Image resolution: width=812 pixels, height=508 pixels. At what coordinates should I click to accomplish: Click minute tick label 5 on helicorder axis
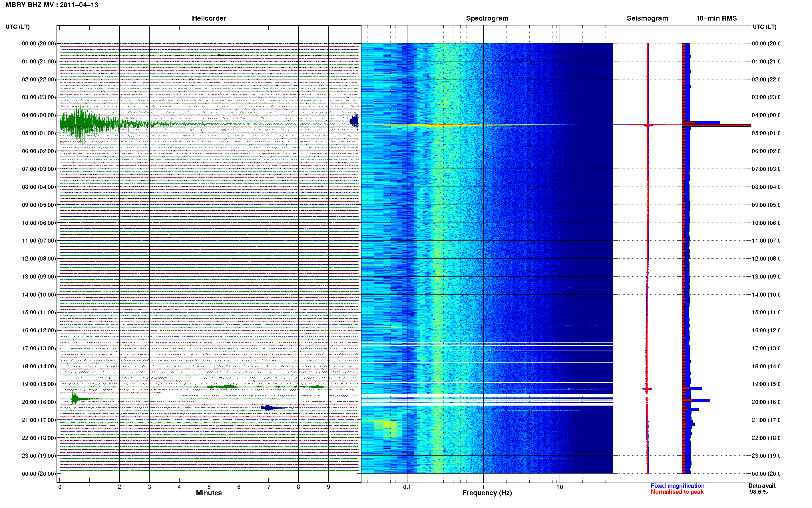(209, 487)
